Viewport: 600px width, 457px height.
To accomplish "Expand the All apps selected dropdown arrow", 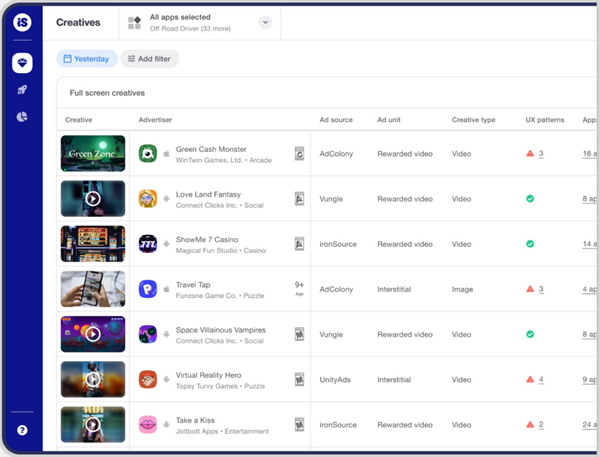I will pyautogui.click(x=265, y=22).
